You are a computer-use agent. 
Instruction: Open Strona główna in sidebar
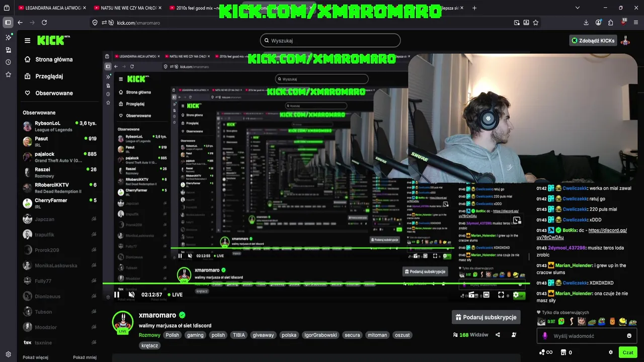click(49, 59)
